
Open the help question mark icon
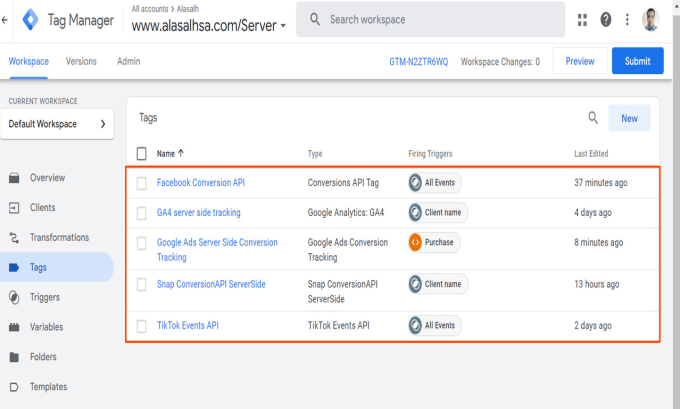tap(605, 20)
